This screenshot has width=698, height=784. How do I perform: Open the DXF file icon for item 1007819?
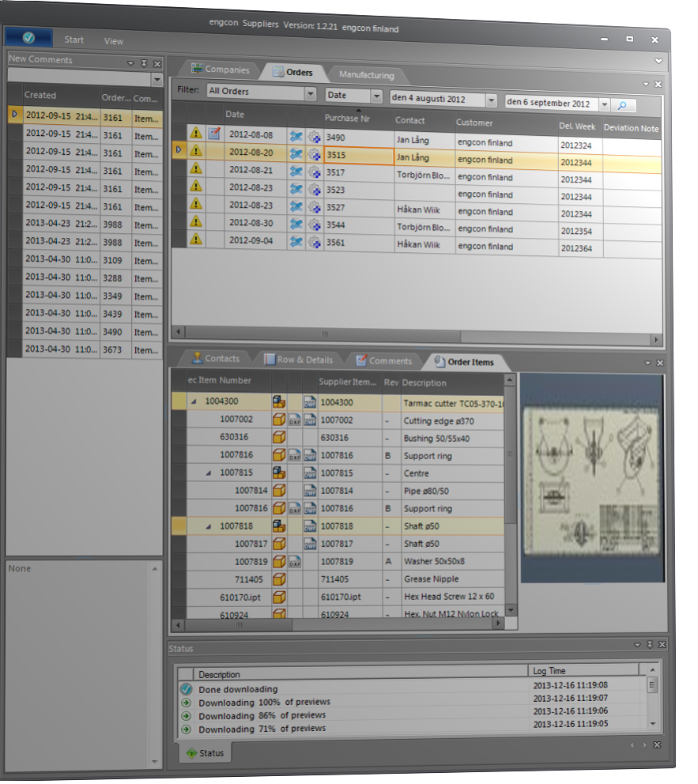[294, 562]
